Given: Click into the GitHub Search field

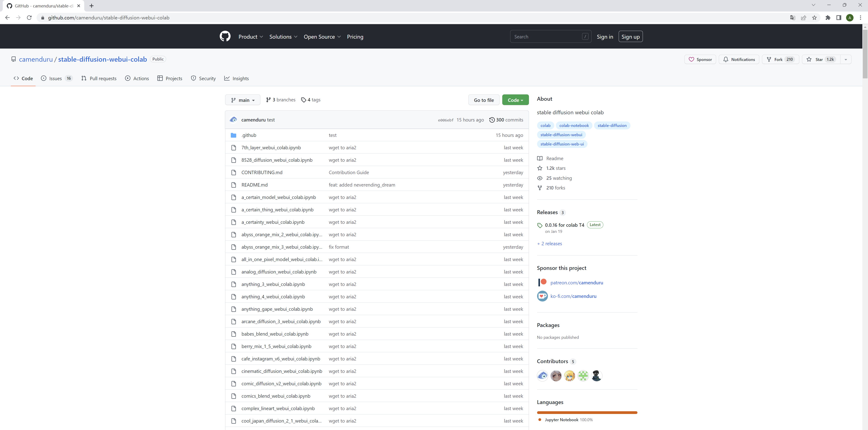Looking at the screenshot, I should click(551, 37).
